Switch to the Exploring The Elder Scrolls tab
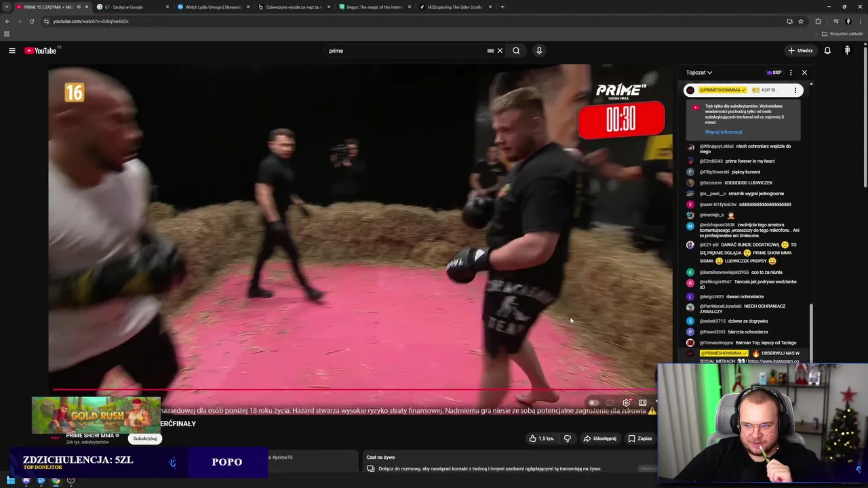868x488 pixels. [x=455, y=7]
